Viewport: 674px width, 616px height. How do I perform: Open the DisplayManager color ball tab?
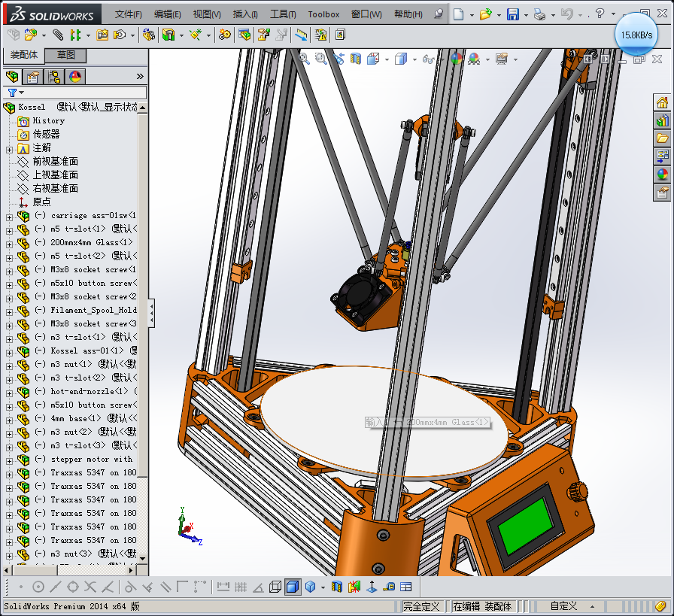pos(74,77)
